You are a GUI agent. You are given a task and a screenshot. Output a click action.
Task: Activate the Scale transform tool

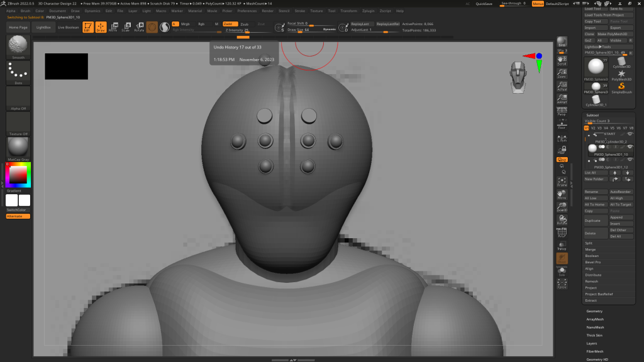click(x=126, y=27)
